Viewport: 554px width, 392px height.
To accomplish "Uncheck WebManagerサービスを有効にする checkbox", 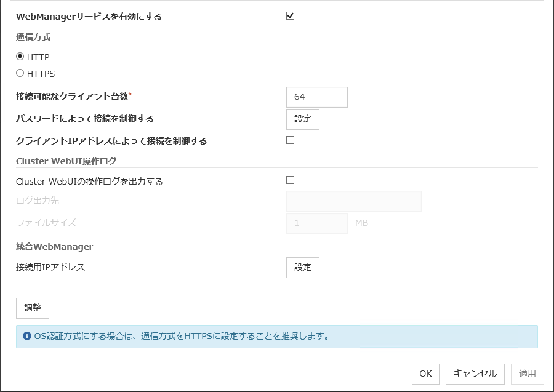I will [x=291, y=16].
